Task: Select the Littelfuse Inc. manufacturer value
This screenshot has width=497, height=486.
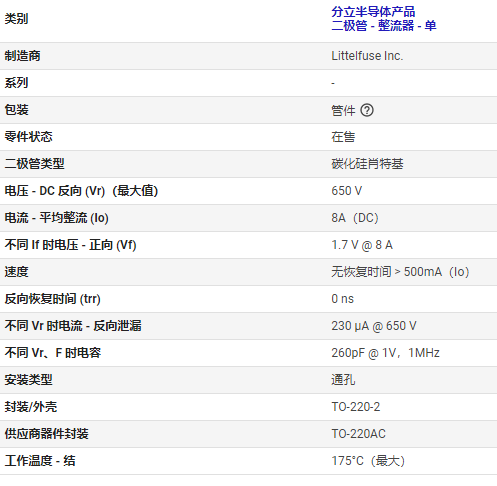Action: click(x=367, y=56)
